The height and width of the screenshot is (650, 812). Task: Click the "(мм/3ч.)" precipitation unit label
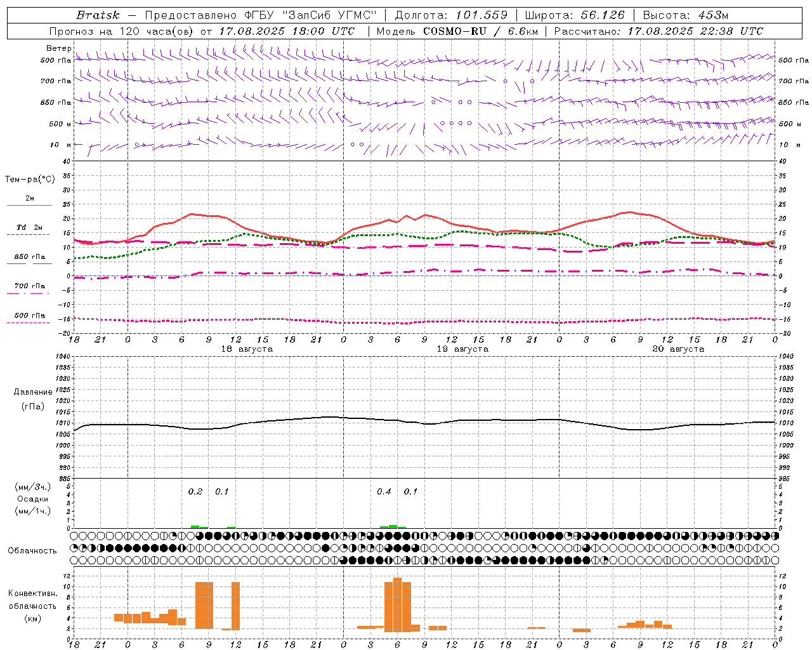point(33,487)
